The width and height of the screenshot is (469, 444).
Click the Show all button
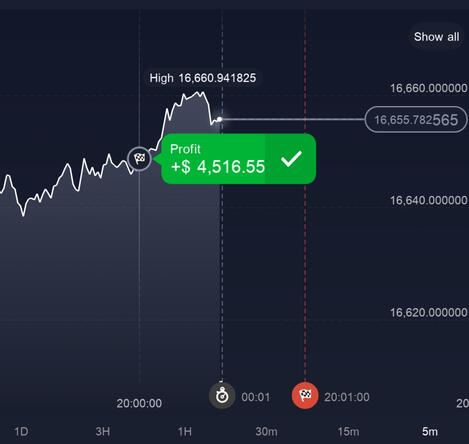(x=436, y=37)
